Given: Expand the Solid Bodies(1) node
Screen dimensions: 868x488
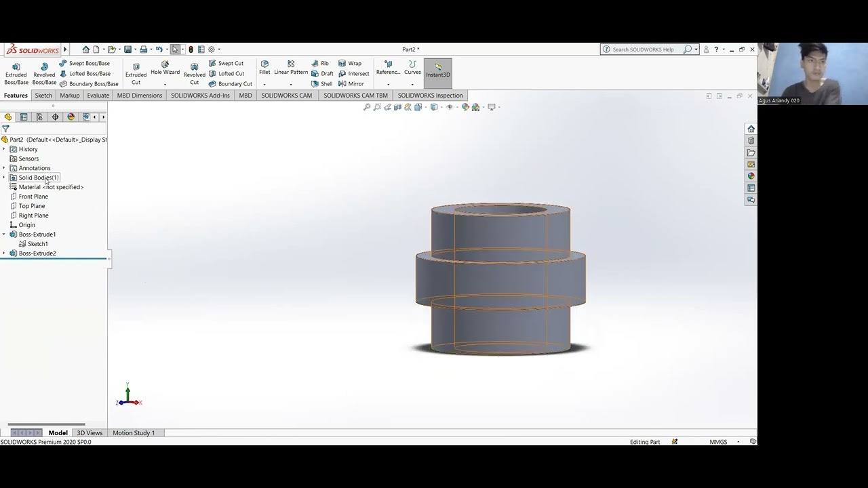Looking at the screenshot, I should 4,178.
